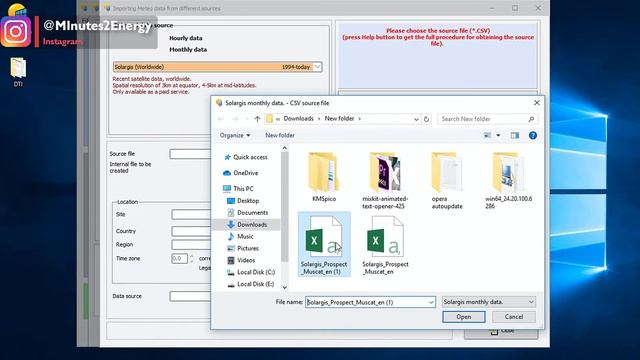Click the Open button
Viewport: 640px width, 360px height.
click(464, 317)
